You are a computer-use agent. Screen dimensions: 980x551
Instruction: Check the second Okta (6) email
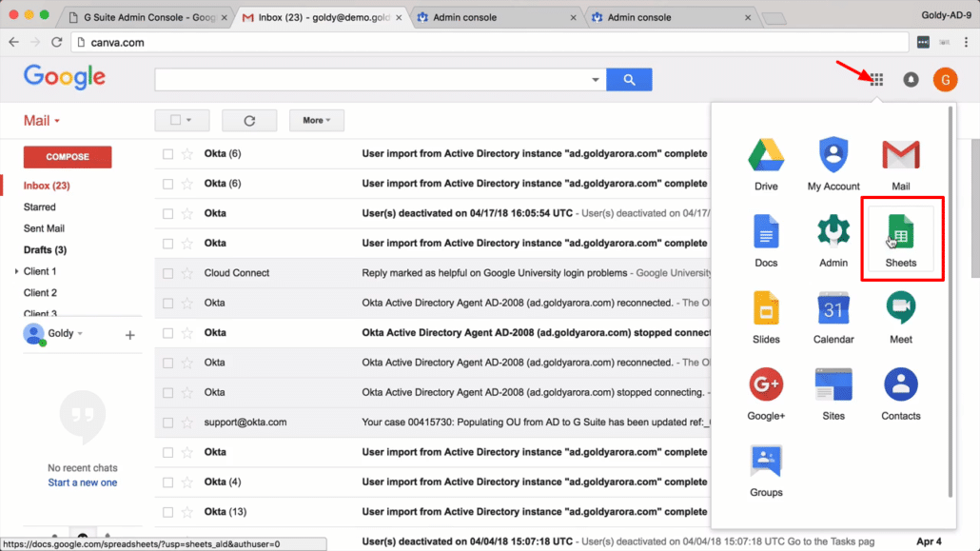(167, 184)
